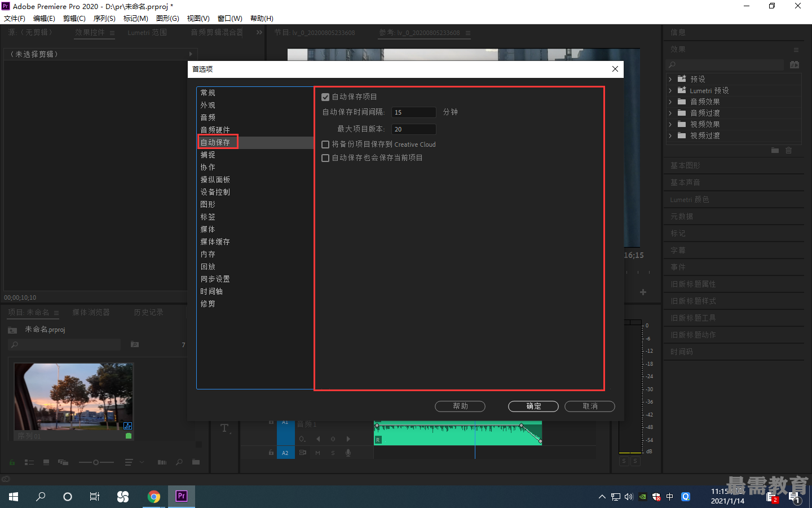Enable 自动保存也会保存当前项目 checkbox
The height and width of the screenshot is (508, 812).
(x=325, y=158)
